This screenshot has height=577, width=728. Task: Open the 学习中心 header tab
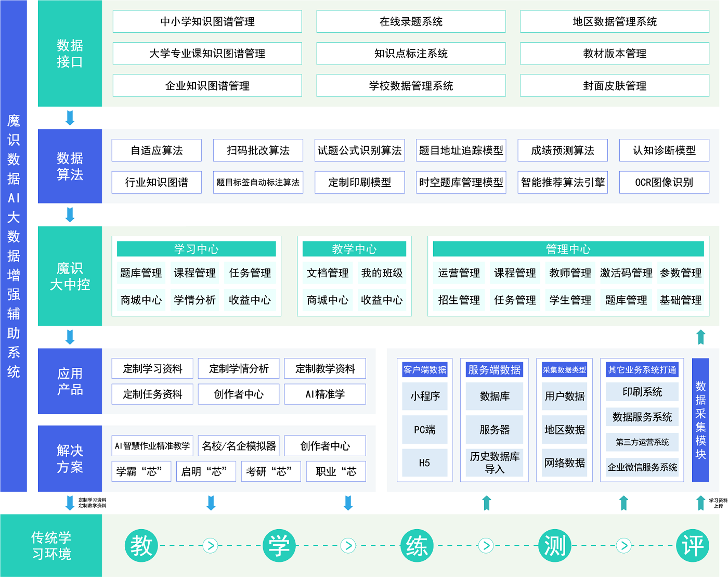(196, 249)
